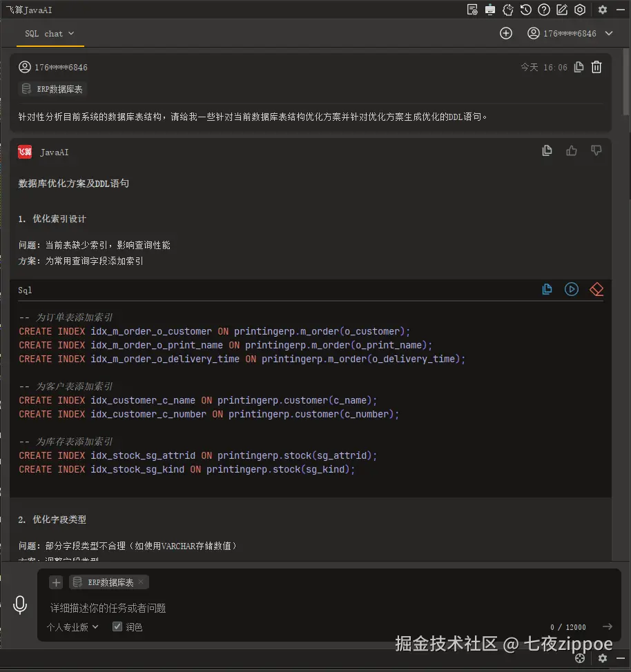This screenshot has width=631, height=672.
Task: Click the idx_m_order_o_print_name index line
Action: pyautogui.click(x=226, y=345)
